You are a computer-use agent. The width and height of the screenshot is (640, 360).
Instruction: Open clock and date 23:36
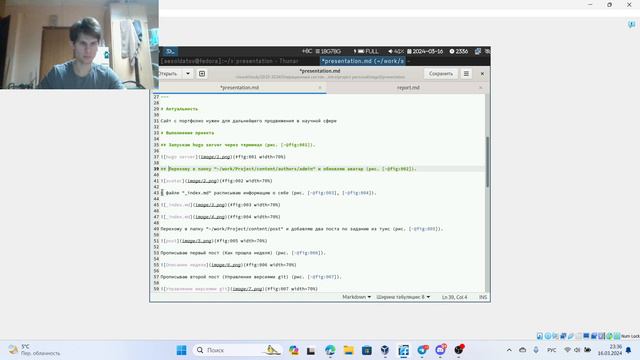tap(610, 350)
